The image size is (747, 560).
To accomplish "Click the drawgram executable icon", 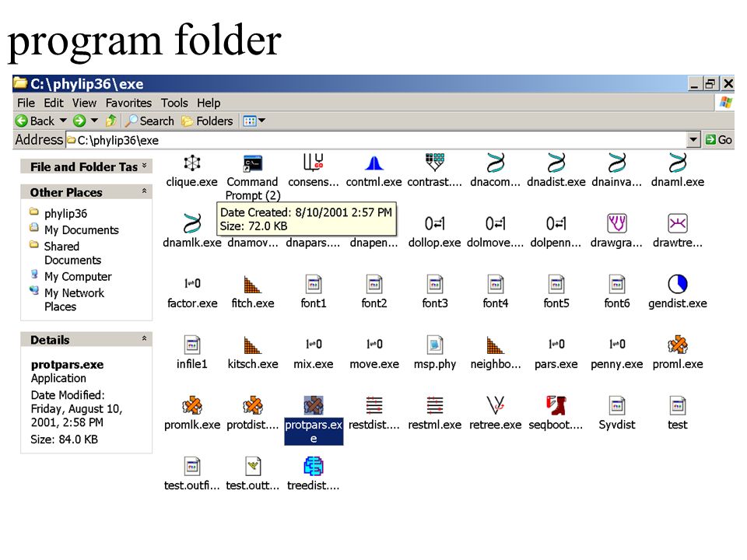I will 617,223.
